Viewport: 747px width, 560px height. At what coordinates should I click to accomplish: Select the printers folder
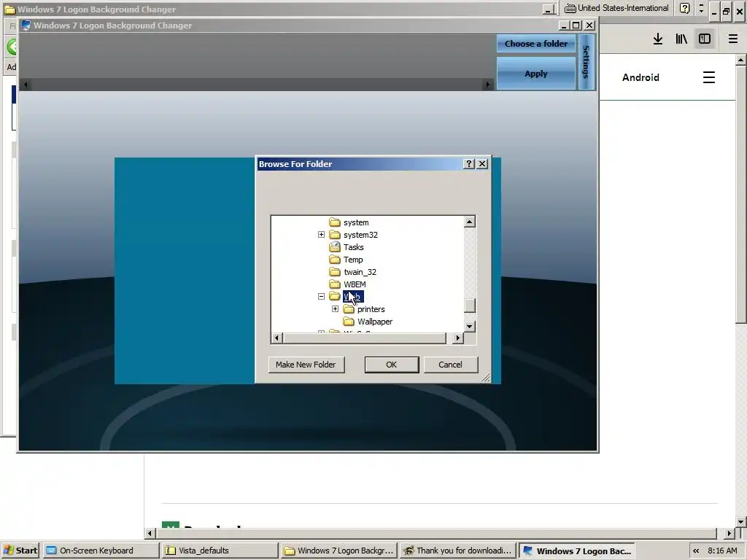371,309
